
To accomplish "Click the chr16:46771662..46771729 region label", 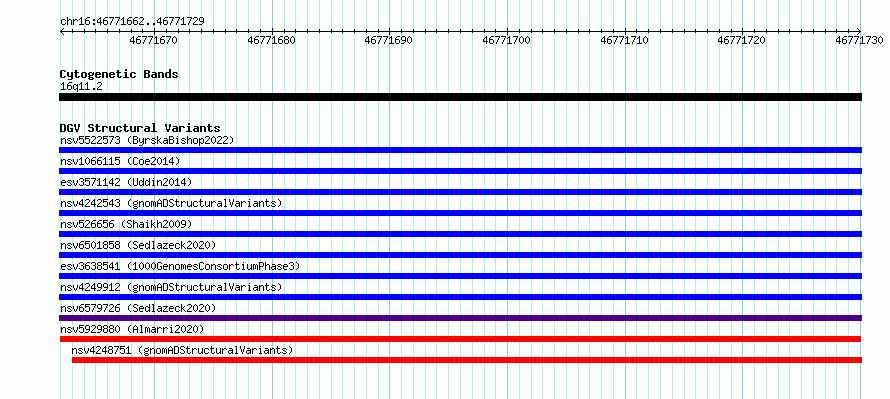I will click(132, 21).
